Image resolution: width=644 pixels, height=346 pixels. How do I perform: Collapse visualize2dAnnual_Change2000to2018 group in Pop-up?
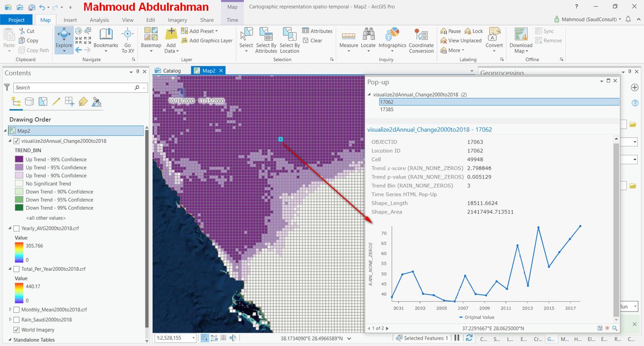coord(369,95)
